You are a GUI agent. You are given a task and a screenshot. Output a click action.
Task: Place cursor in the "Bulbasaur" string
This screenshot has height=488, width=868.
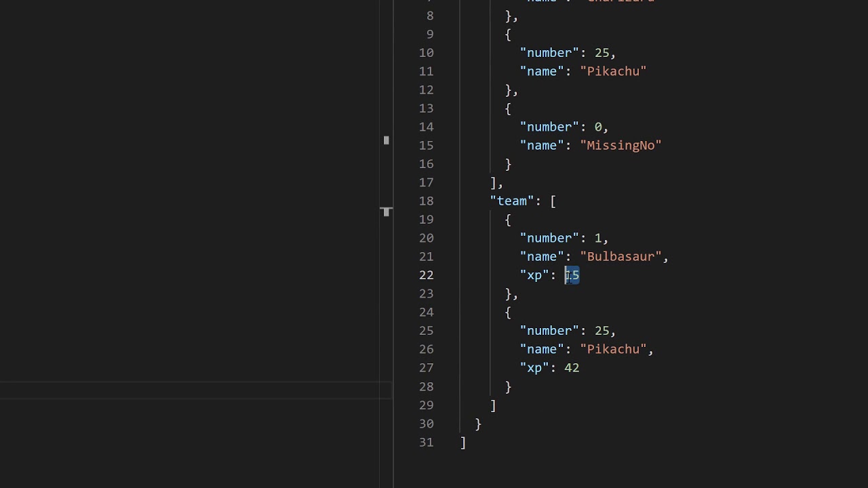click(x=620, y=256)
